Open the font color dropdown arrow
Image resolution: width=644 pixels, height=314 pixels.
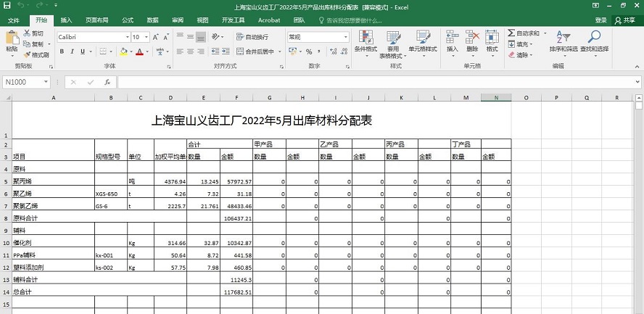click(x=147, y=51)
